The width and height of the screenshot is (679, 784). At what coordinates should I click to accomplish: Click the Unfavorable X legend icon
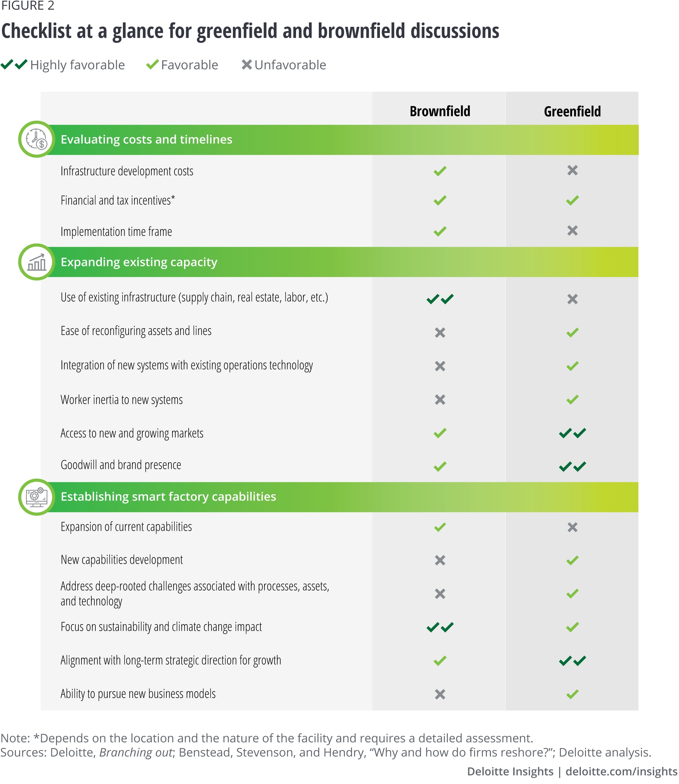[x=247, y=65]
